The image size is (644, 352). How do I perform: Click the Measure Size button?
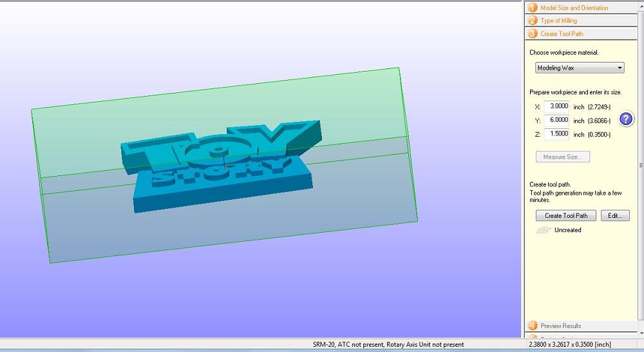click(563, 157)
